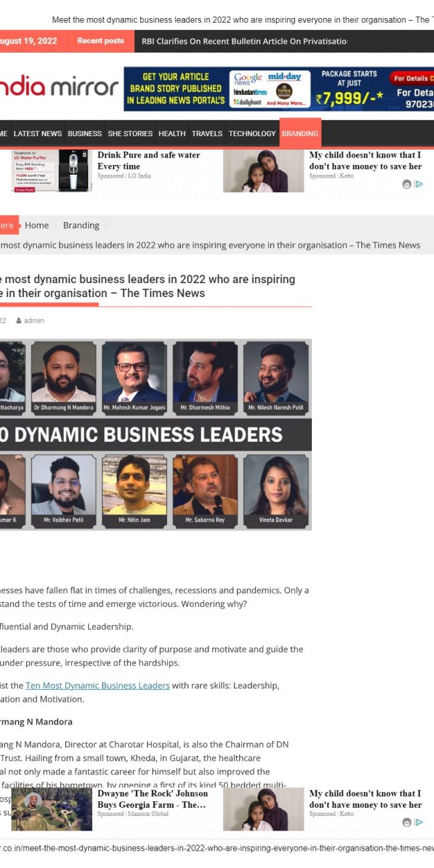Open the HEALTH menu item

tap(172, 134)
